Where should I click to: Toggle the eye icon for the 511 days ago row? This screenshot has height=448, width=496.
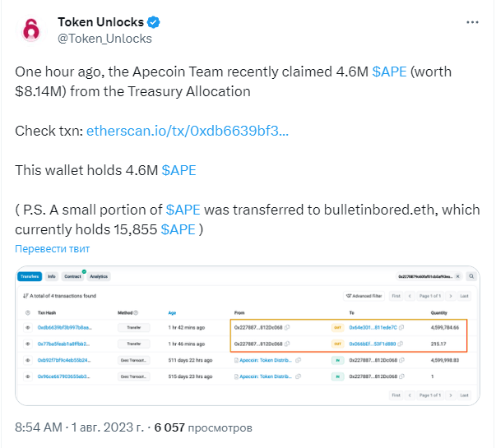tap(28, 360)
